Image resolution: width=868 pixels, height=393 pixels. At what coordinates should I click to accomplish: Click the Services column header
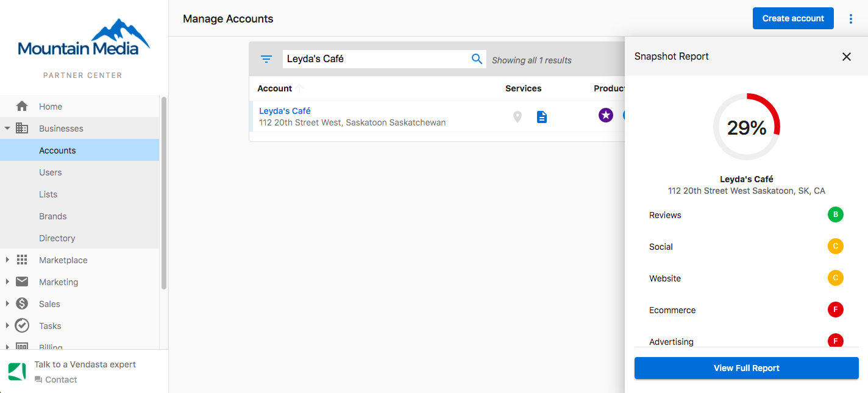[523, 88]
